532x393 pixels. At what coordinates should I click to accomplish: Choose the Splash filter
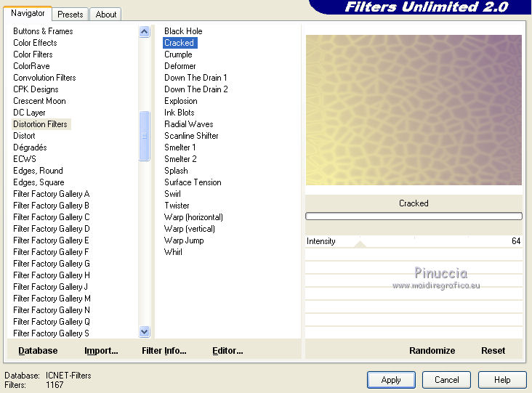tap(176, 171)
